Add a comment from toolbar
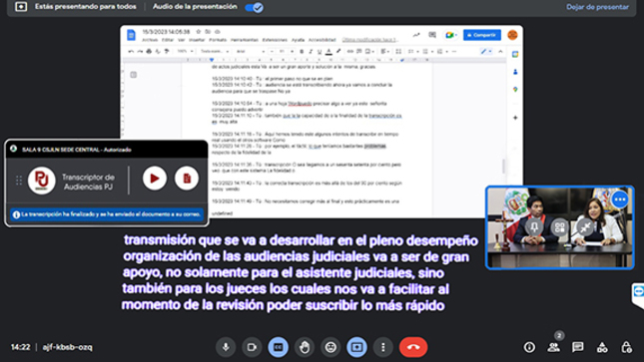This screenshot has height=362, width=644. click(359, 51)
